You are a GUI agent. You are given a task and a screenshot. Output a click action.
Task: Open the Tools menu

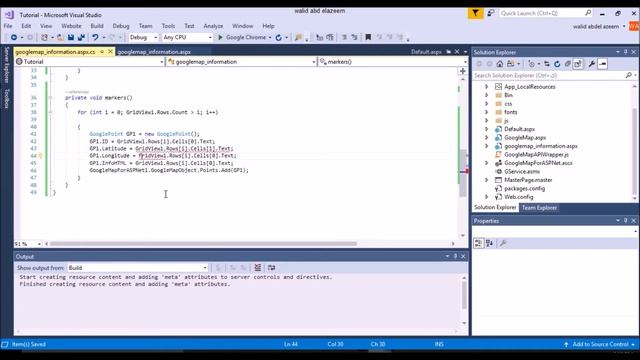[x=168, y=26]
